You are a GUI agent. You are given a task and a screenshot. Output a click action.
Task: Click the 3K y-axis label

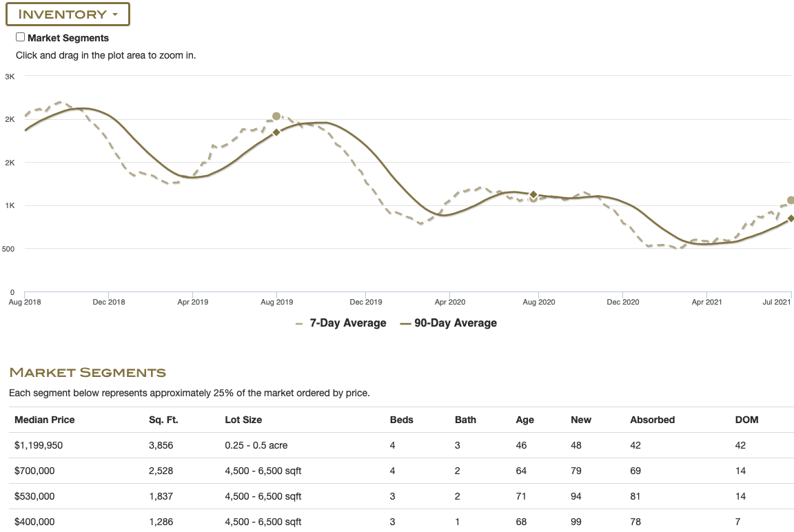point(10,77)
